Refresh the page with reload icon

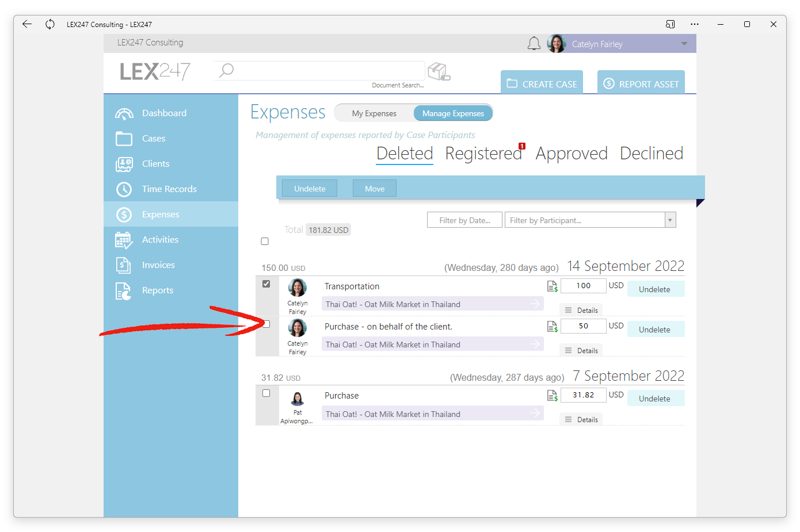pos(50,24)
